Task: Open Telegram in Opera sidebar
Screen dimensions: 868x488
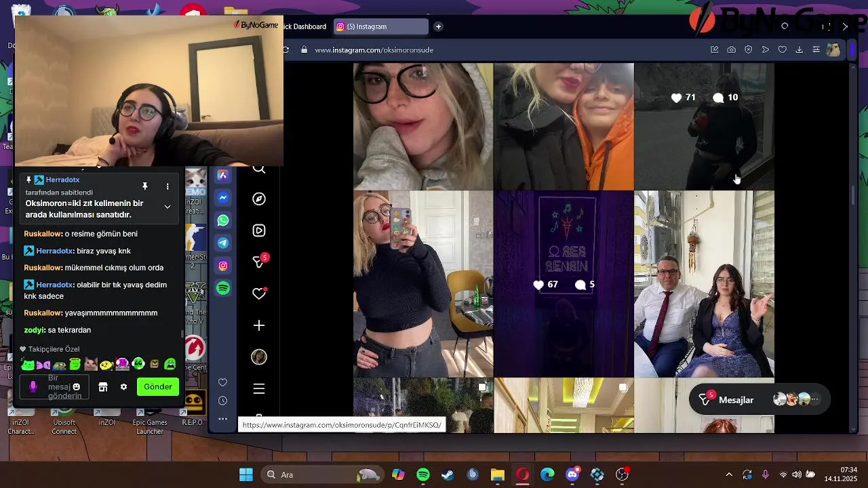Action: click(222, 243)
